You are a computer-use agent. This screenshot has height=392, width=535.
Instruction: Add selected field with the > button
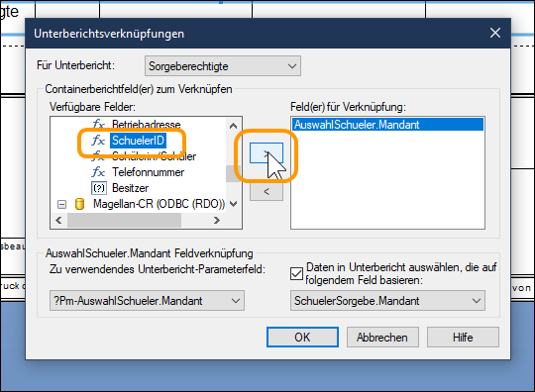(267, 153)
